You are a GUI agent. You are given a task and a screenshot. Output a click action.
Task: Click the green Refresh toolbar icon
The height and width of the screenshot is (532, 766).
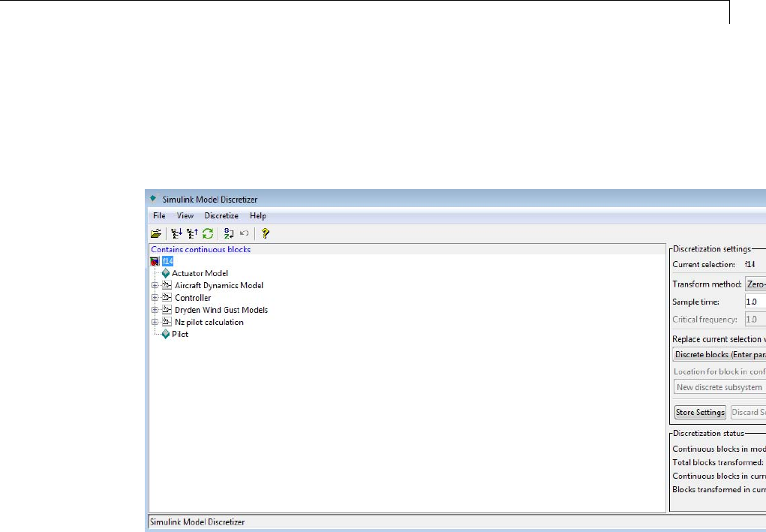tap(208, 233)
